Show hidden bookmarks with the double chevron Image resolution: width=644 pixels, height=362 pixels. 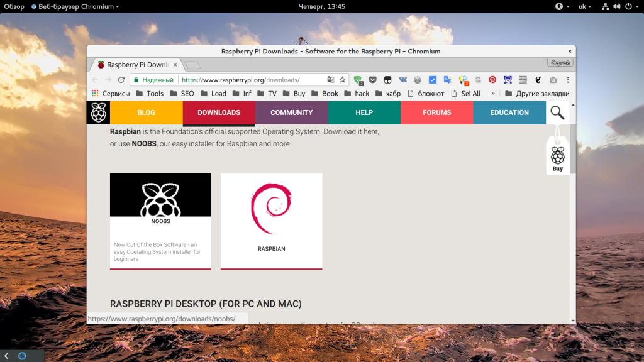(x=493, y=94)
